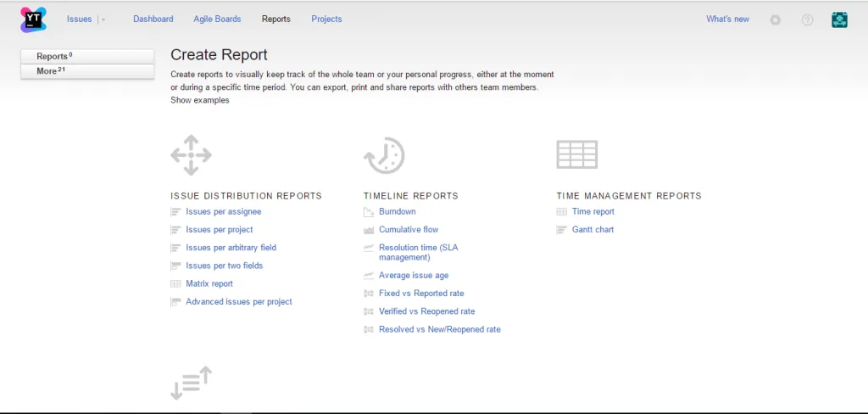Open Agile Boards in navigation

pyautogui.click(x=217, y=19)
